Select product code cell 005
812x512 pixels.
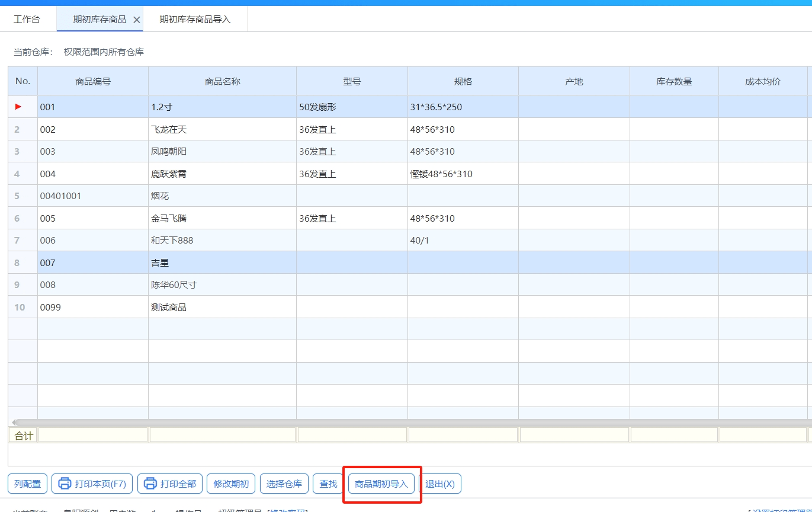[x=93, y=218]
